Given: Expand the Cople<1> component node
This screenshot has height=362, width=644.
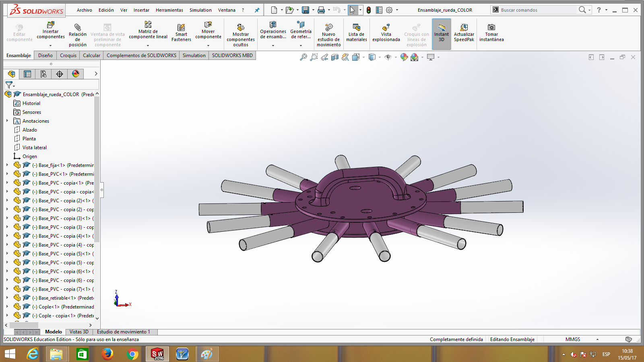Looking at the screenshot, I should 7,306.
